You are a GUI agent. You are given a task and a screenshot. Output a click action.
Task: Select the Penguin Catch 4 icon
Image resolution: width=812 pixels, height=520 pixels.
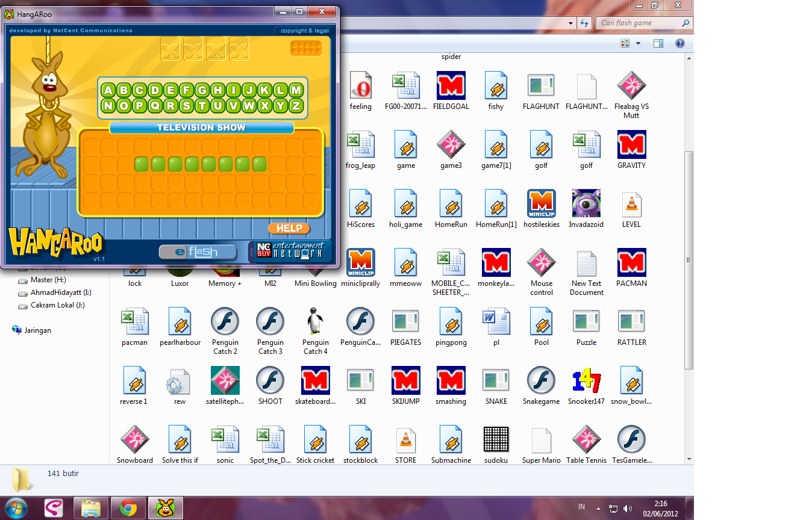[316, 332]
